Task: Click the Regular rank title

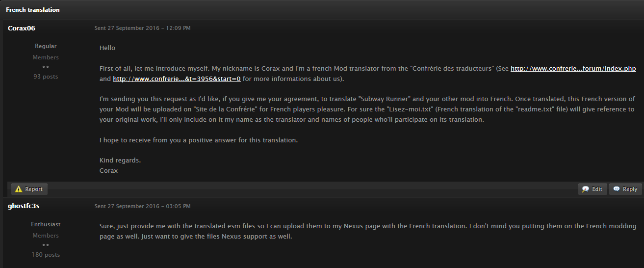Action: [46, 46]
